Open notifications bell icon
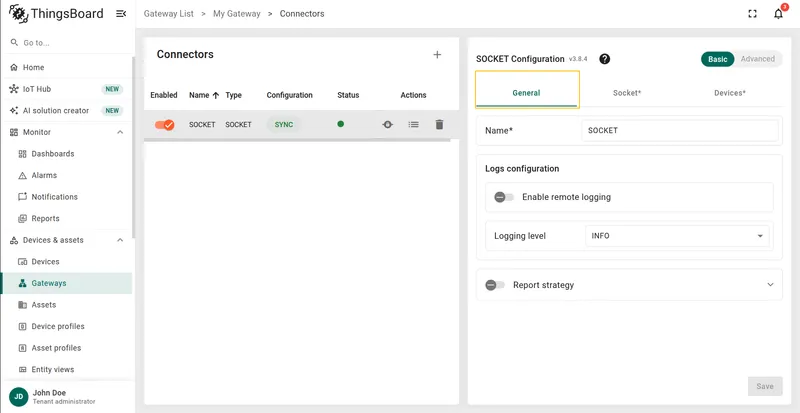 (778, 14)
